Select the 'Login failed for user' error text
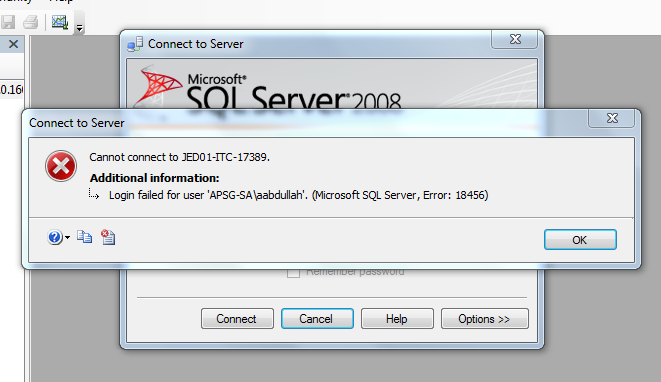 tap(298, 195)
